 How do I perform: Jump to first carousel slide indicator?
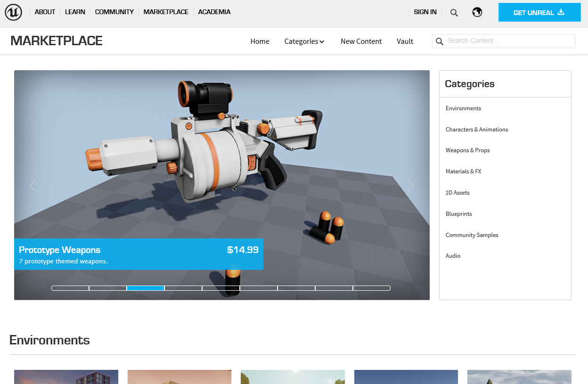[x=70, y=288]
